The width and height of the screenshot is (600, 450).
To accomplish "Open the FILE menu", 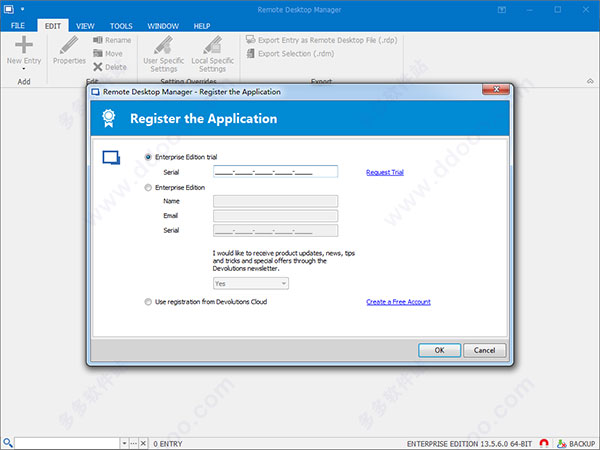I will [18, 26].
